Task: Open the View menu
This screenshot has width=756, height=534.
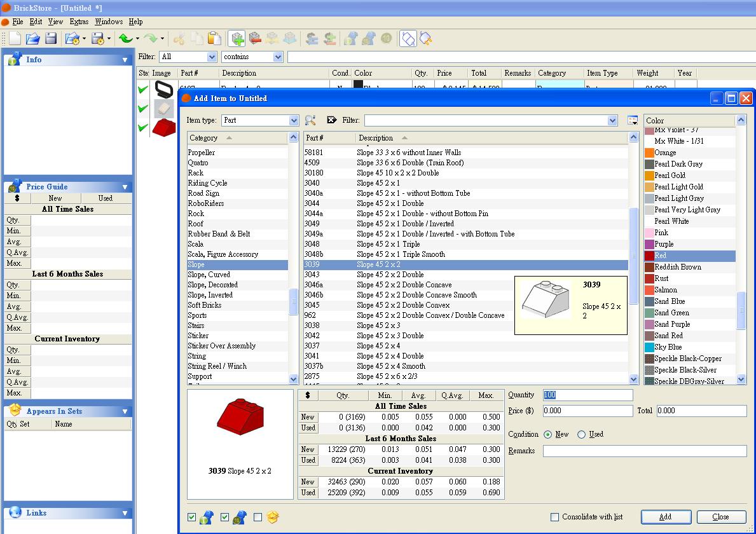Action: 55,22
